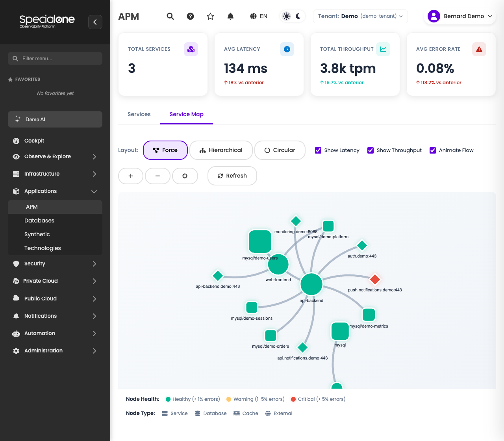The width and height of the screenshot is (504, 441).
Task: Open Bernard Demo user menu
Action: (x=460, y=16)
